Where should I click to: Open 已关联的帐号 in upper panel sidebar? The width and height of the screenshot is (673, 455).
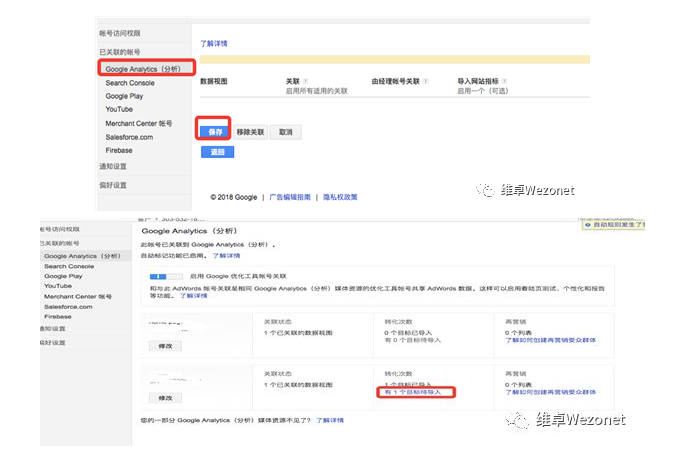point(120,52)
